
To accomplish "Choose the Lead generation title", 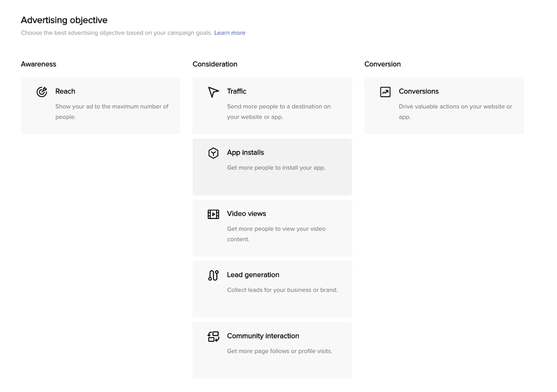I will [253, 275].
